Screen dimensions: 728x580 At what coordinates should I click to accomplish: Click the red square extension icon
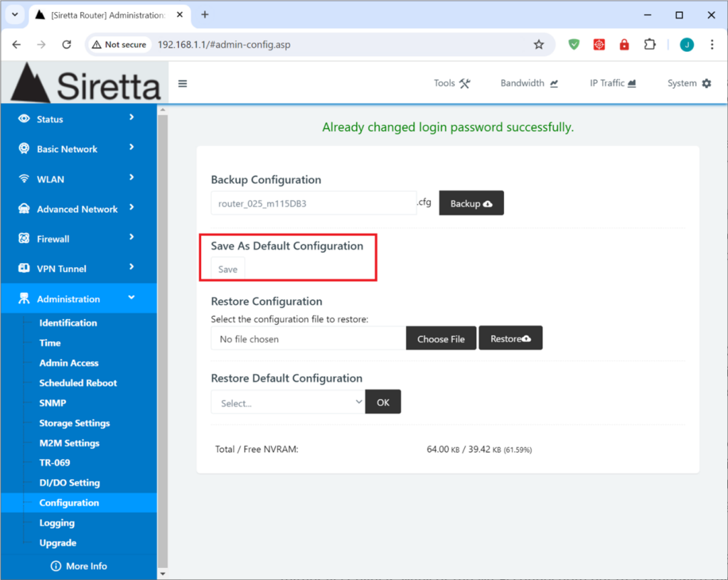click(x=599, y=45)
